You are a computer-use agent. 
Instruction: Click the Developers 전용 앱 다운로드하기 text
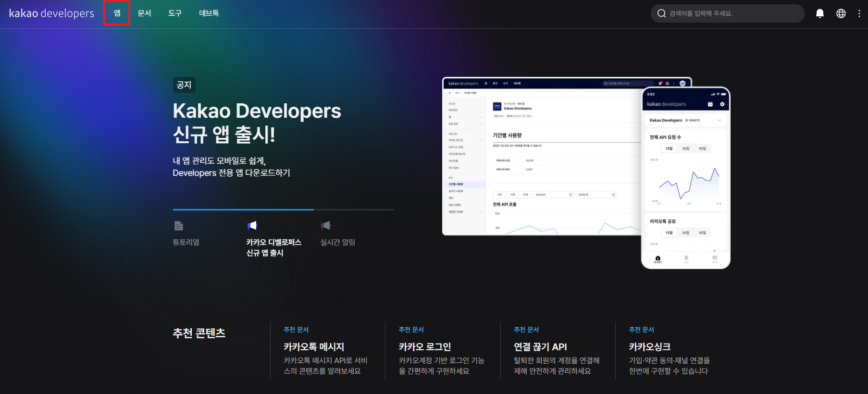231,173
